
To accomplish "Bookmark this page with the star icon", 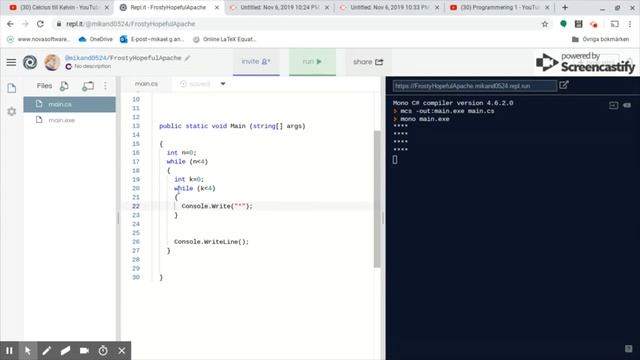I will pos(544,24).
